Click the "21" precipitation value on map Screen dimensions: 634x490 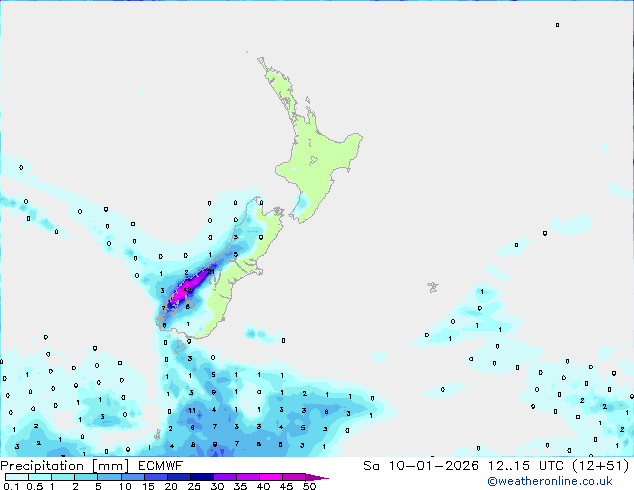pyautogui.click(x=211, y=272)
